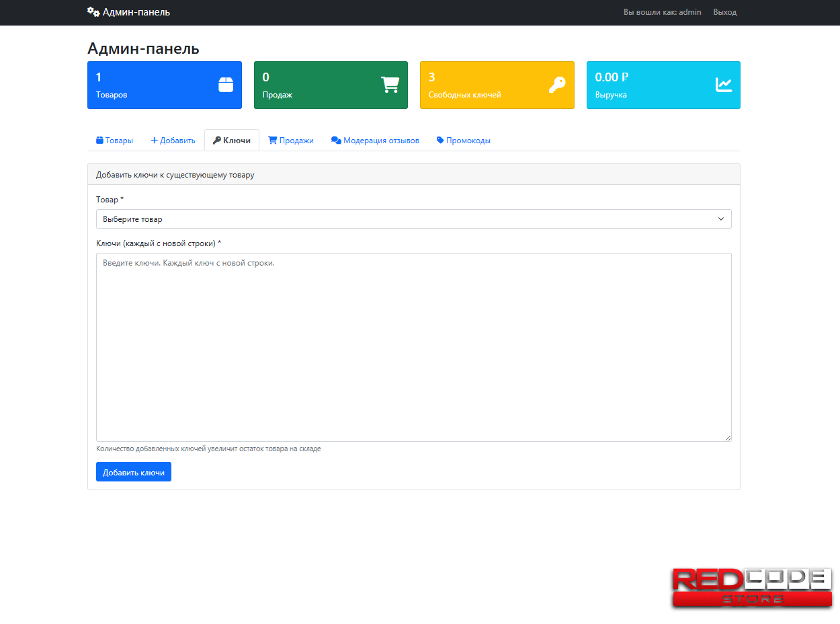Click the key icon on the Свободных ключей card
The image size is (840, 624).
tap(557, 85)
